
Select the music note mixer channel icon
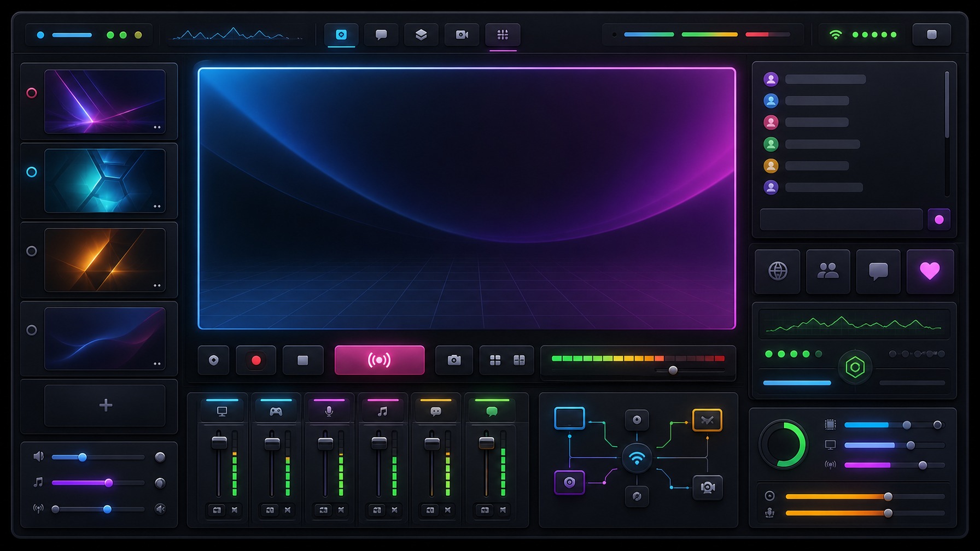tap(382, 412)
